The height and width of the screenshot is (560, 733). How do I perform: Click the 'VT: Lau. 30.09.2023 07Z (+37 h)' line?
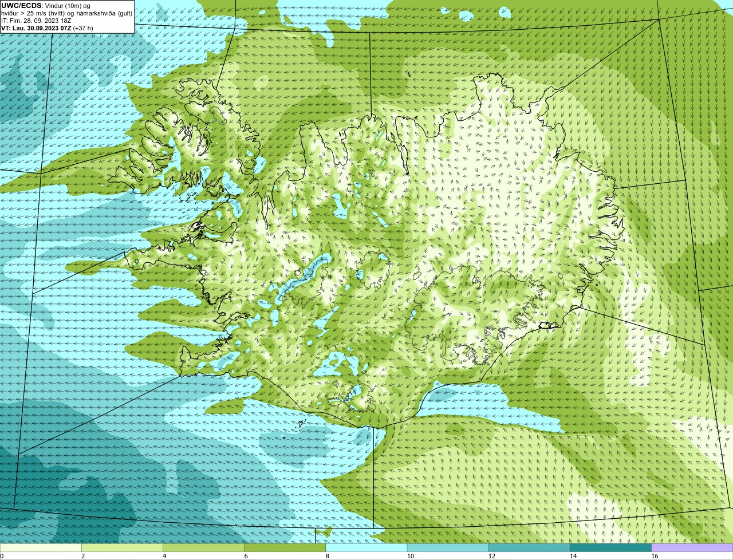click(x=47, y=28)
